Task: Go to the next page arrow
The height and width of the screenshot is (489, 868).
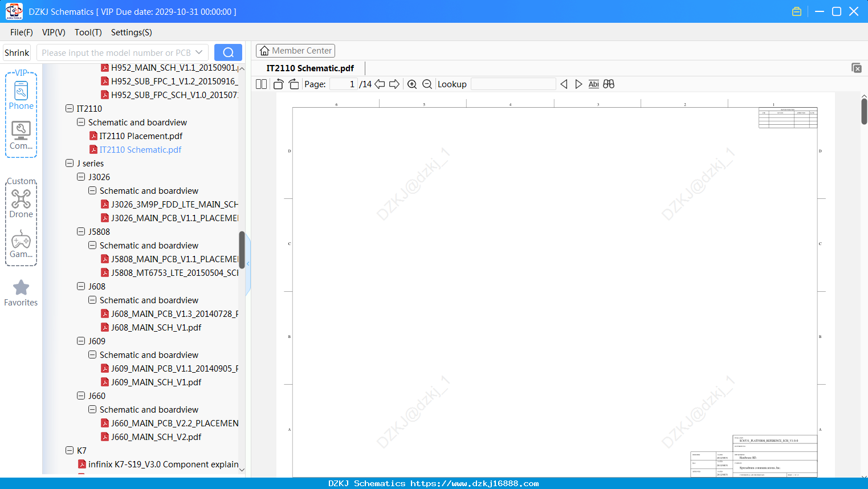Action: (x=394, y=84)
